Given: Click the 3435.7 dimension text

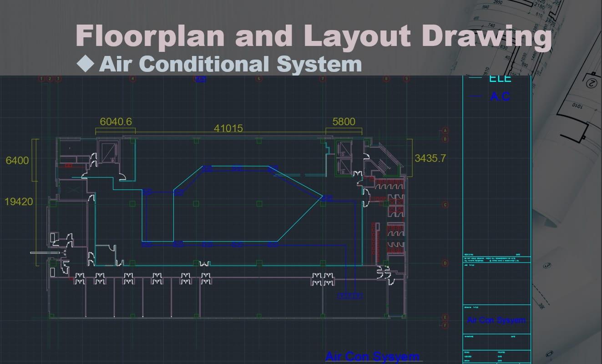Looking at the screenshot, I should (x=430, y=158).
